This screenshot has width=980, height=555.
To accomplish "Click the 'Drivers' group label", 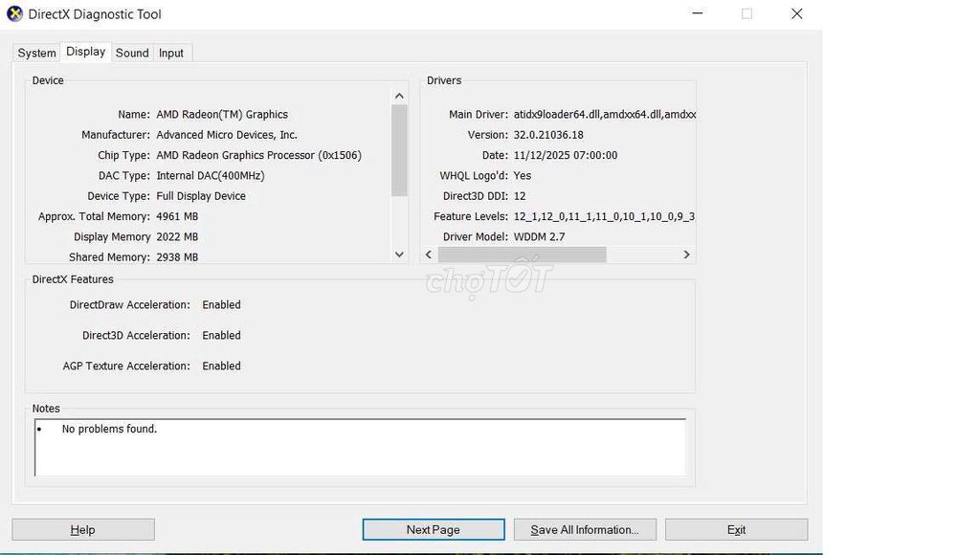I will click(x=444, y=80).
